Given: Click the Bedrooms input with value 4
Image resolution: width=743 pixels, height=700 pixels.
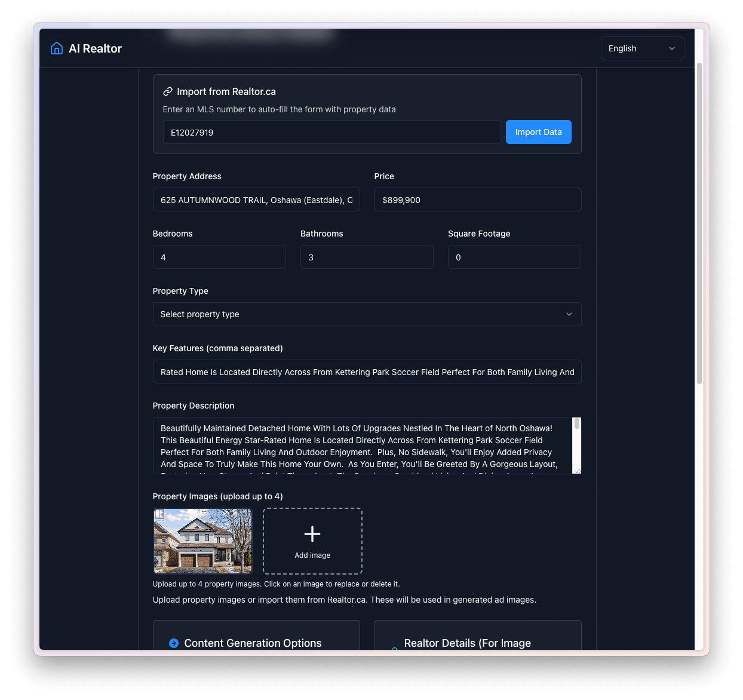Looking at the screenshot, I should coord(219,257).
